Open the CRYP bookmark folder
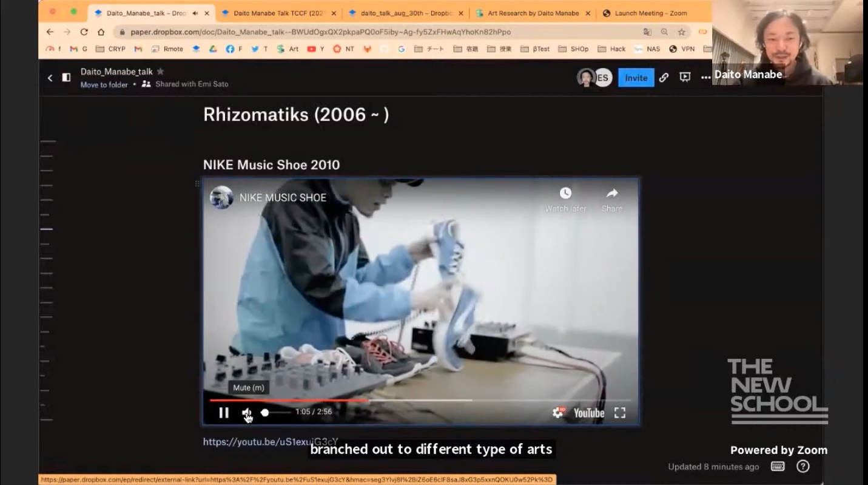Viewport: 868px width, 485px height. 110,49
